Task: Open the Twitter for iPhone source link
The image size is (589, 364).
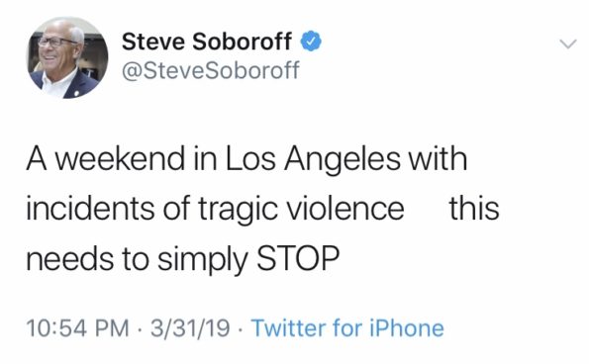Action: pos(347,327)
